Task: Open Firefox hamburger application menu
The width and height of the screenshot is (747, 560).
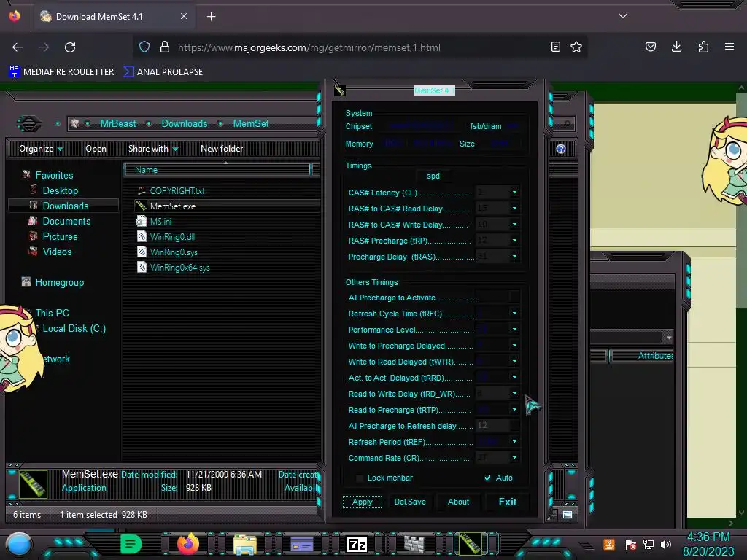Action: 729,47
